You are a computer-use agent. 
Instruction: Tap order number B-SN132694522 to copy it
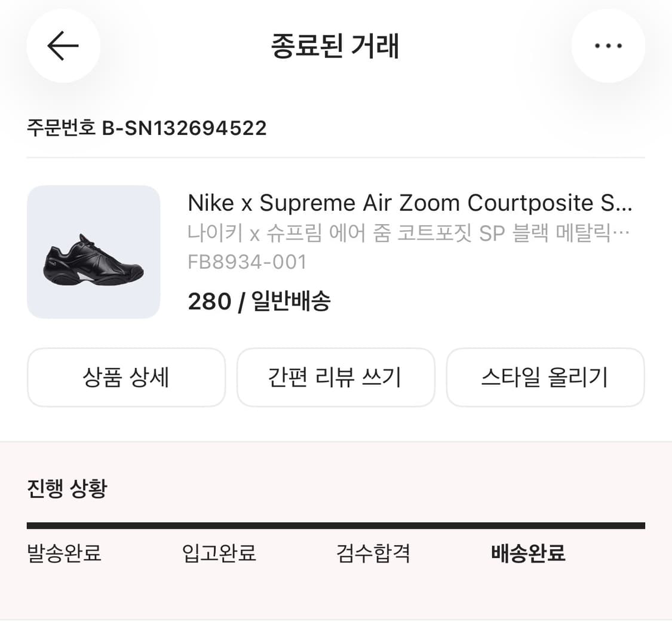click(146, 127)
